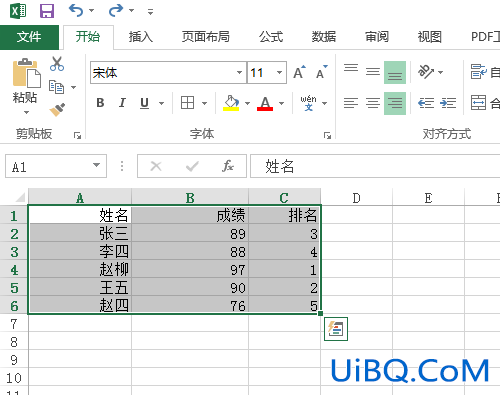Customize the quick access toolbar
The image size is (500, 395).
click(x=150, y=12)
